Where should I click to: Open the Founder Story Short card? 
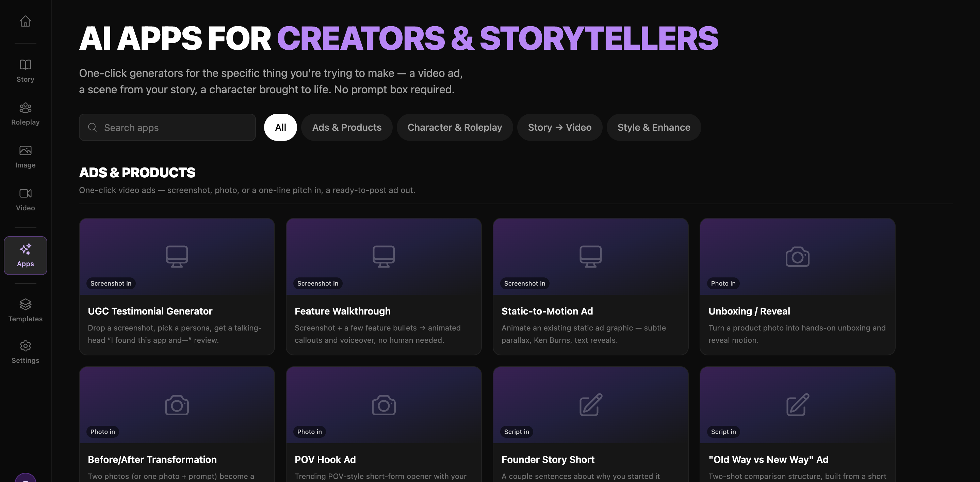pyautogui.click(x=590, y=424)
